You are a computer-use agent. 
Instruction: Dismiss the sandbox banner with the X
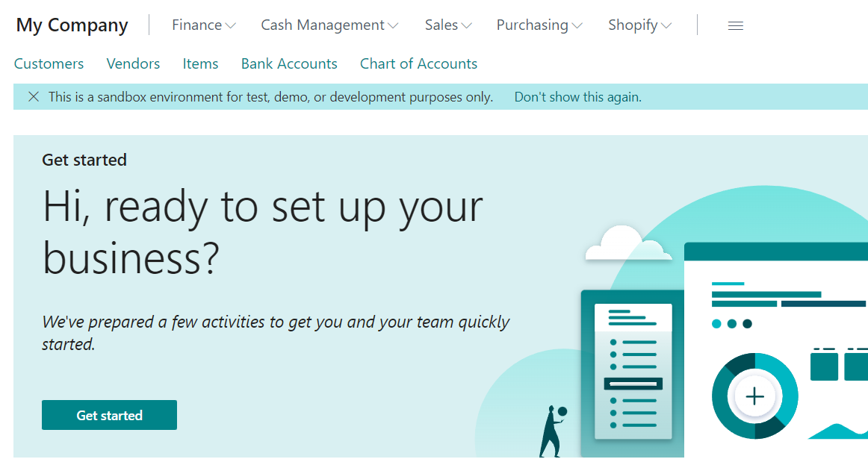click(x=33, y=96)
